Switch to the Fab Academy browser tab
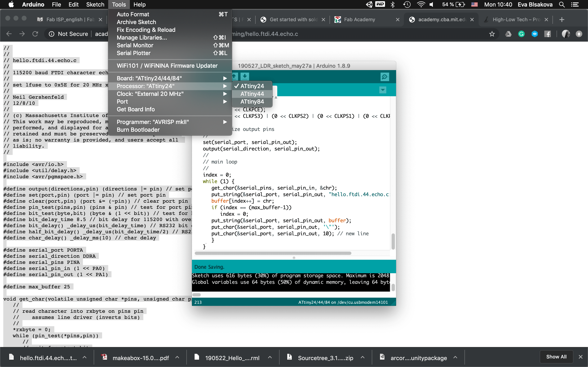The height and width of the screenshot is (367, 588). tap(359, 20)
